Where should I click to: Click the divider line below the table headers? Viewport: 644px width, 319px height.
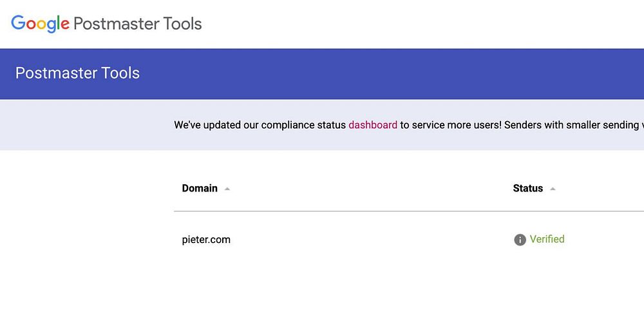pos(386,211)
